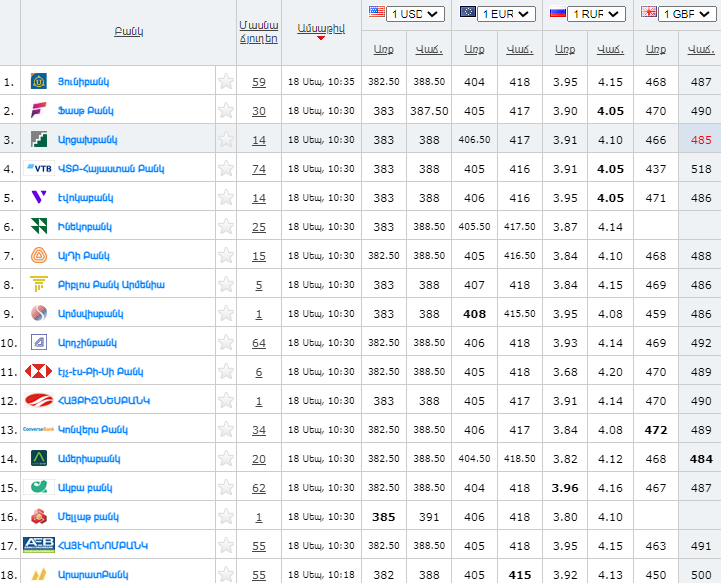Open the row 4 VTB bank name link
Image resolution: width=721 pixels, height=583 pixels.
111,169
